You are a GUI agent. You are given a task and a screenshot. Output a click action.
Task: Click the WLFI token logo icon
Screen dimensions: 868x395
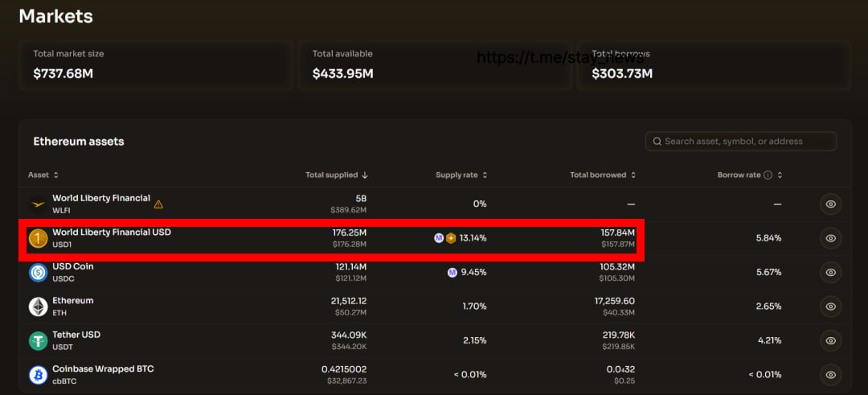[39, 204]
